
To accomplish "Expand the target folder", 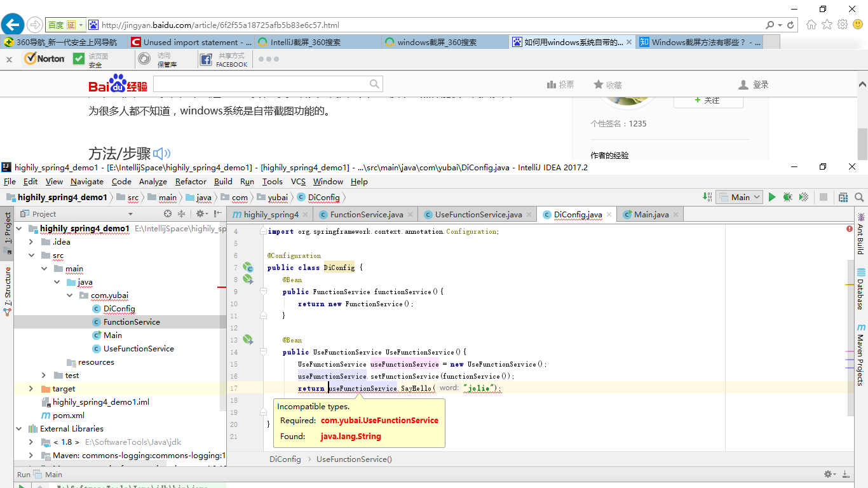I will point(31,389).
